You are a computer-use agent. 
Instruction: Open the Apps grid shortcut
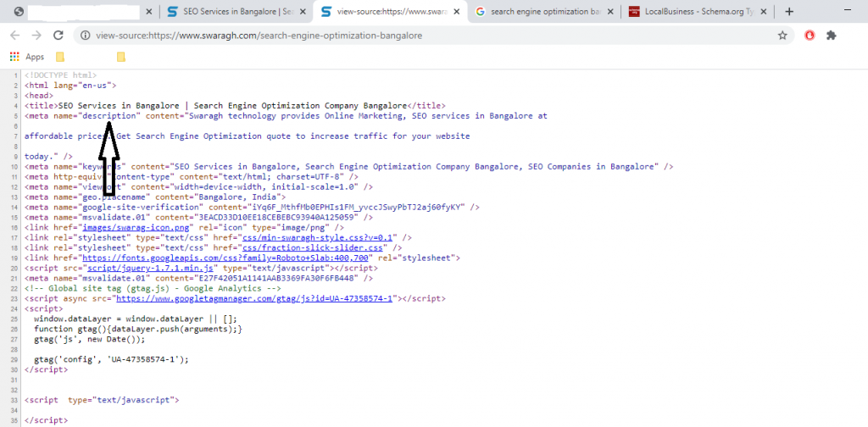tap(27, 57)
